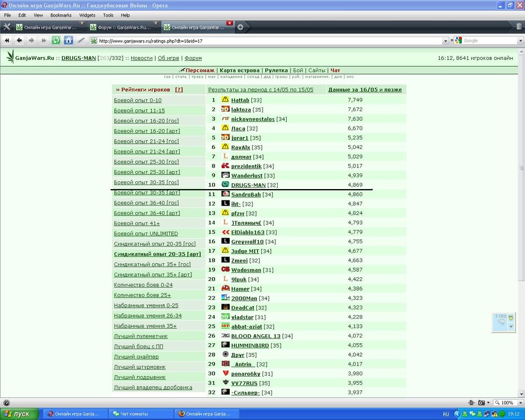Open the Лучший снайпер rating
Screen dimensions: 525x420
point(136,357)
